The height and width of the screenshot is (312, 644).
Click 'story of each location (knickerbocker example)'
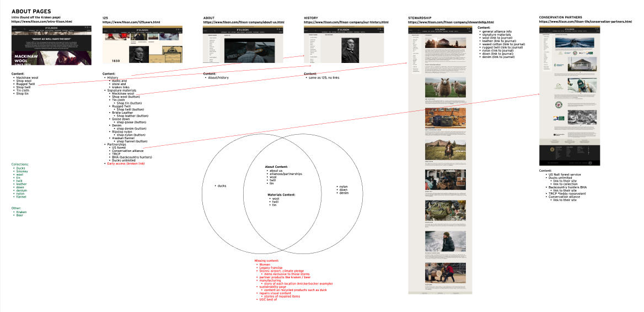298,284
